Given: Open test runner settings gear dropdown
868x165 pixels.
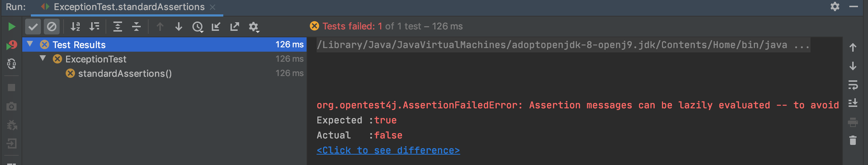Looking at the screenshot, I should point(254,27).
